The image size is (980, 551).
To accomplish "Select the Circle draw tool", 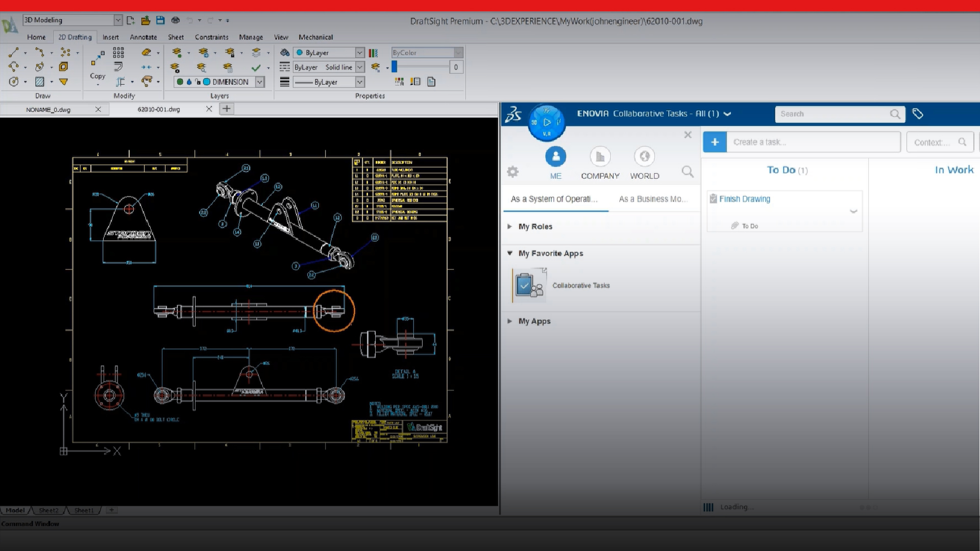I will (x=14, y=81).
